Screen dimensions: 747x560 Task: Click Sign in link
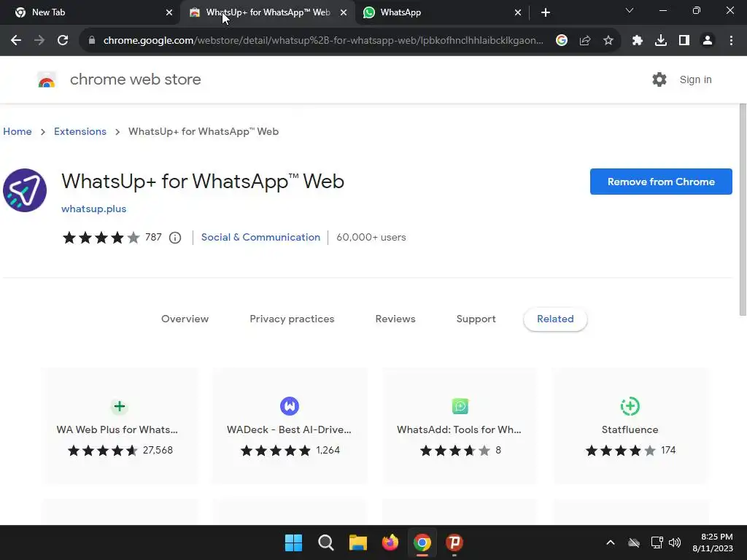point(695,79)
